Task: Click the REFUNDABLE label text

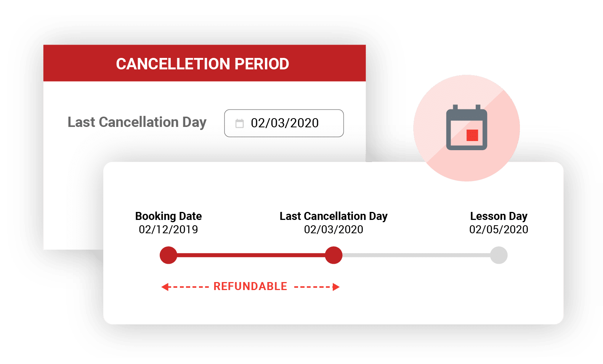Action: pyautogui.click(x=250, y=286)
